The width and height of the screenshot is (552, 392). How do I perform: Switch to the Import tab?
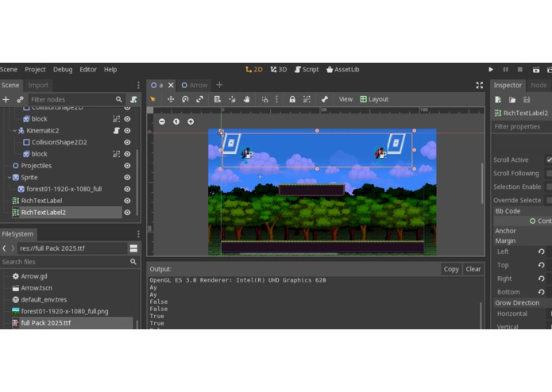38,85
